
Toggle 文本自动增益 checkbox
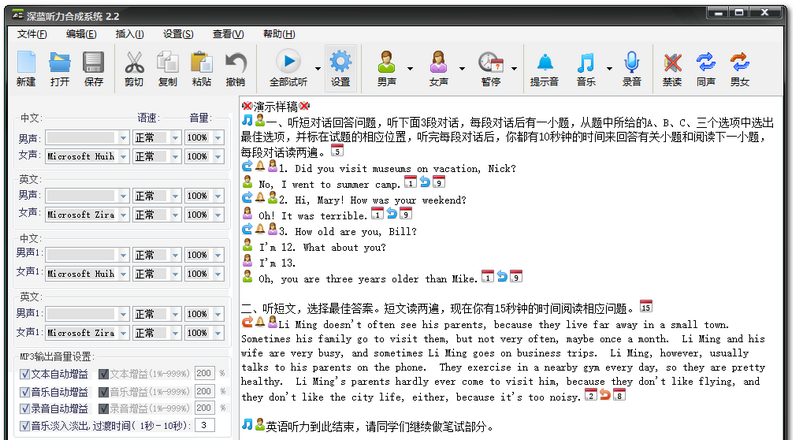point(24,374)
